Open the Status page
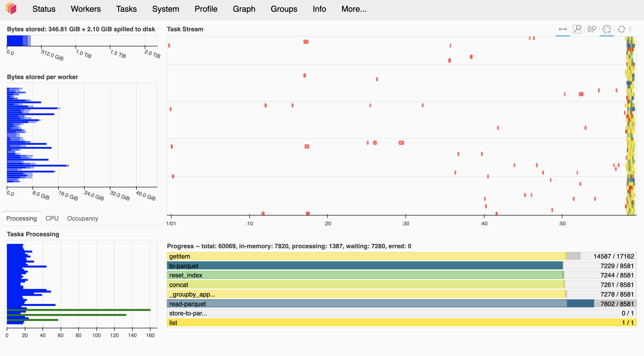The image size is (644, 356). pyautogui.click(x=44, y=9)
